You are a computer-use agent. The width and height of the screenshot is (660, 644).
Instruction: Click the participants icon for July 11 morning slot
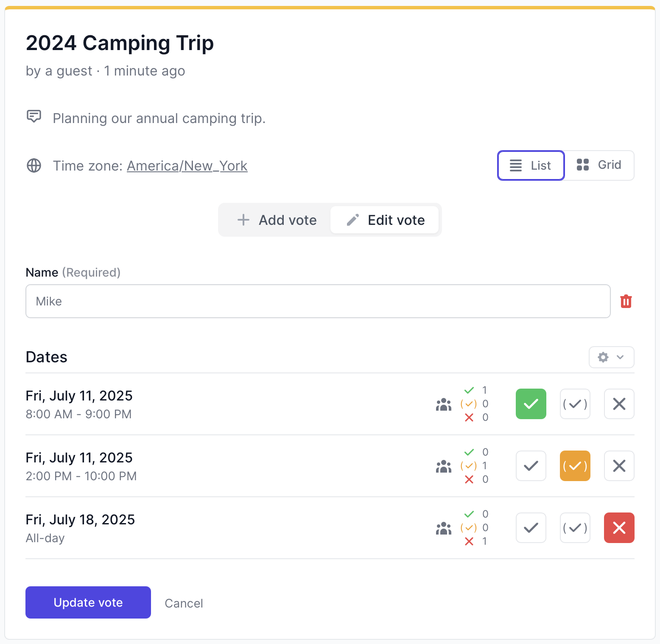point(443,404)
